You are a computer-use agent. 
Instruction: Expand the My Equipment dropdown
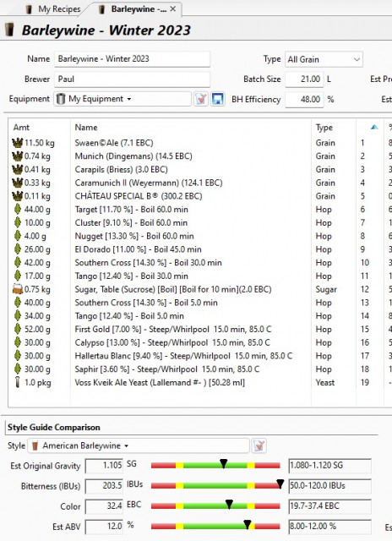click(122, 99)
